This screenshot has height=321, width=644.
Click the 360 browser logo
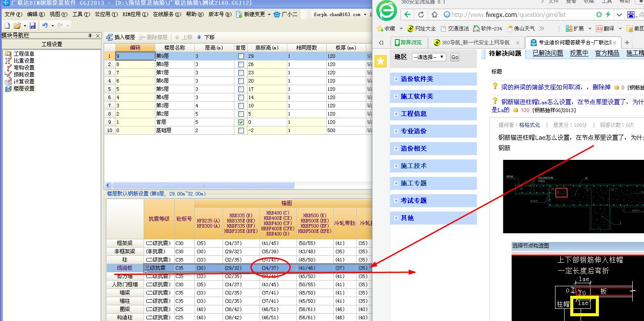pyautogui.click(x=386, y=10)
